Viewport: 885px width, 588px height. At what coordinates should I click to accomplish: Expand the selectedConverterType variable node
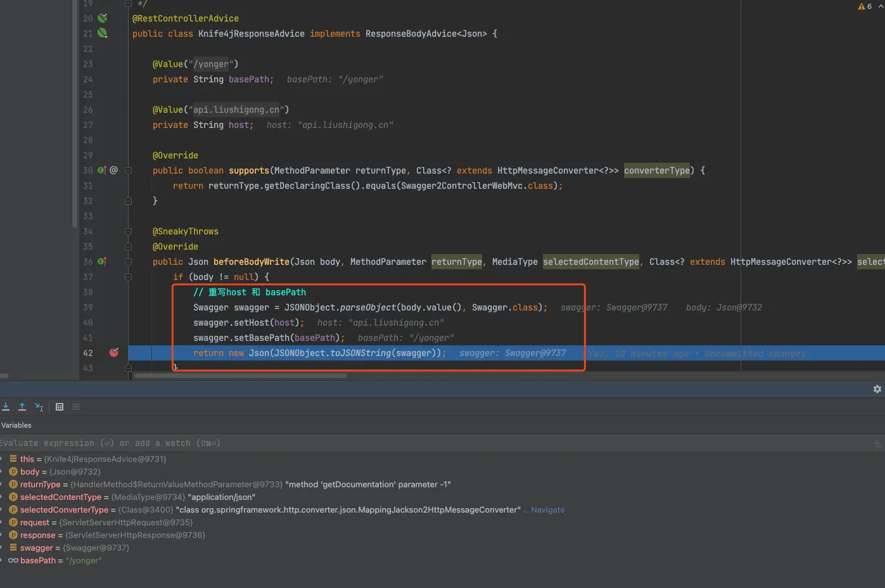click(2, 509)
